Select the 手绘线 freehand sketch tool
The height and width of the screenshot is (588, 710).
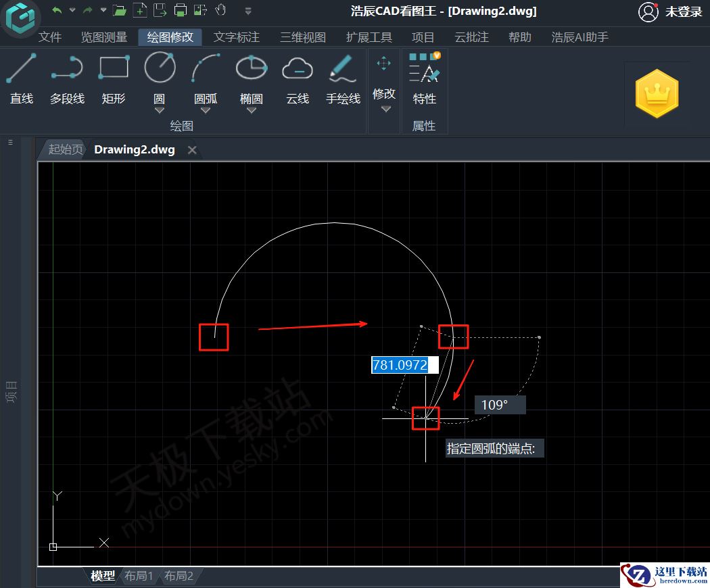[344, 78]
